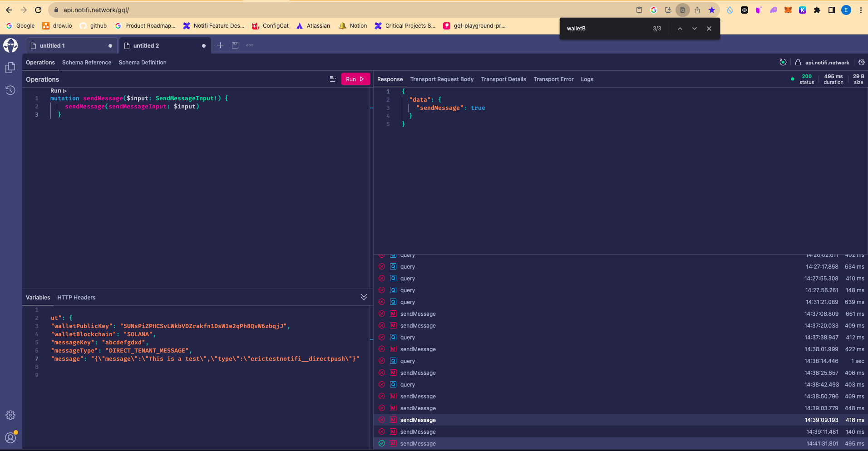Image resolution: width=868 pixels, height=451 pixels.
Task: Add a new tab with the plus icon
Action: pos(220,45)
